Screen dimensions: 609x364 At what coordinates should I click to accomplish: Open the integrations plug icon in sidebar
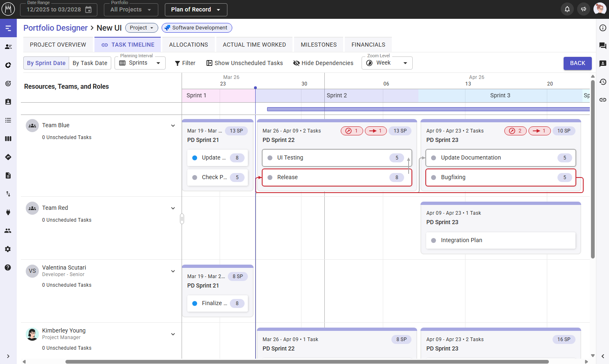click(x=8, y=212)
